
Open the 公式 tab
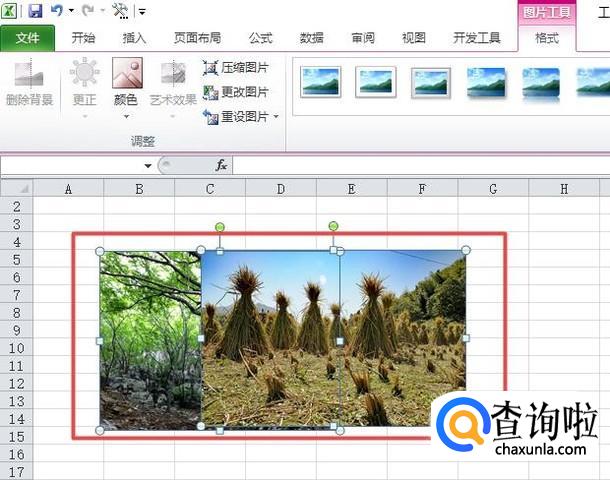pos(261,38)
